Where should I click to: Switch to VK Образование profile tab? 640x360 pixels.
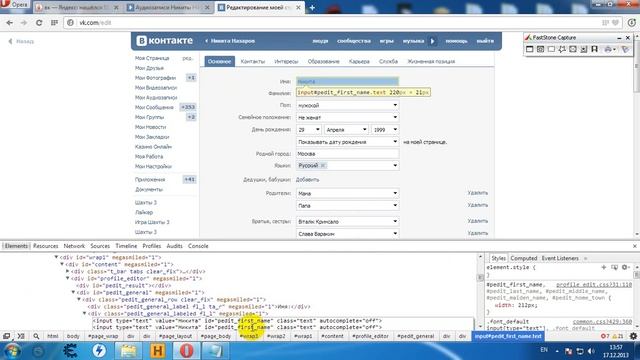323,61
